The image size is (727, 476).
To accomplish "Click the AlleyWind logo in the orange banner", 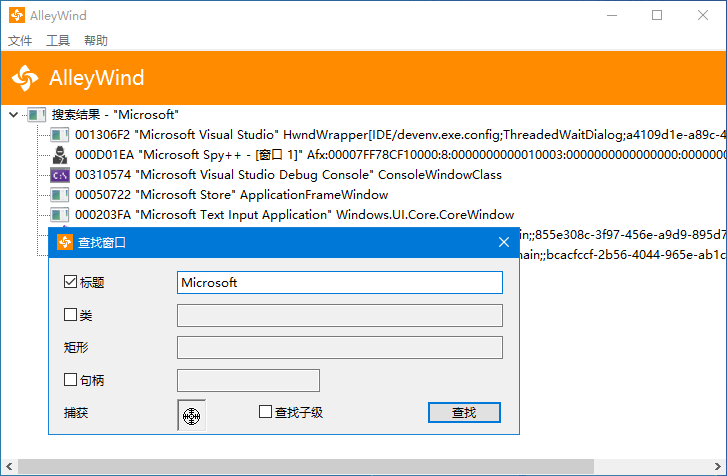I will coord(26,78).
